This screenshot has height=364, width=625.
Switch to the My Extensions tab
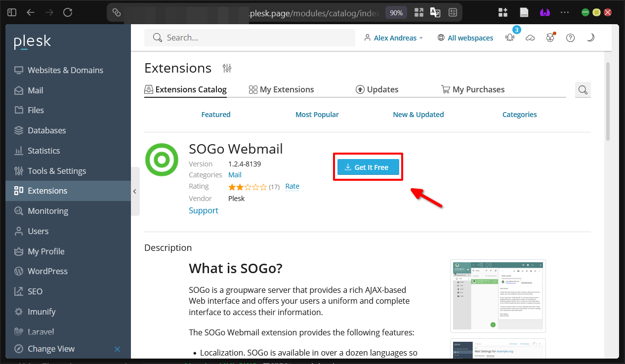tap(281, 89)
